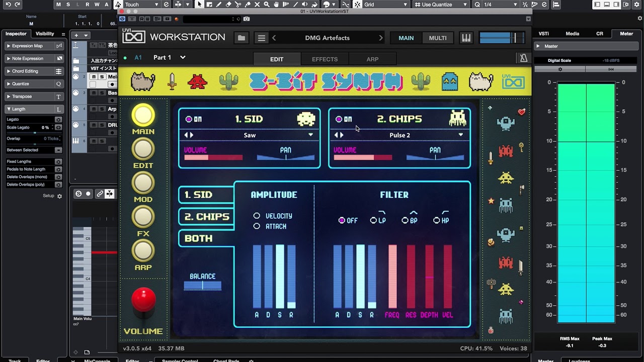
Task: Switch to the EFFECTS tab
Action: click(x=325, y=59)
